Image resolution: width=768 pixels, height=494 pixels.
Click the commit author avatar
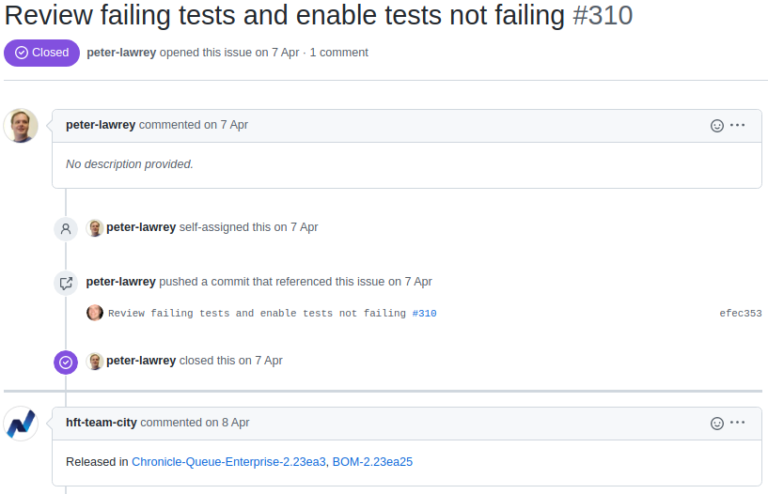tap(95, 312)
